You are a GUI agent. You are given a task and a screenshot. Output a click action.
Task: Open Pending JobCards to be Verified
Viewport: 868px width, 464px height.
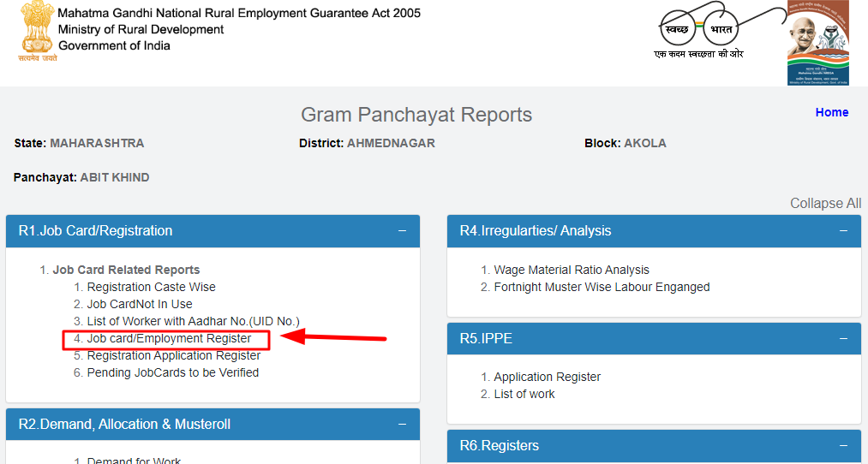(173, 372)
